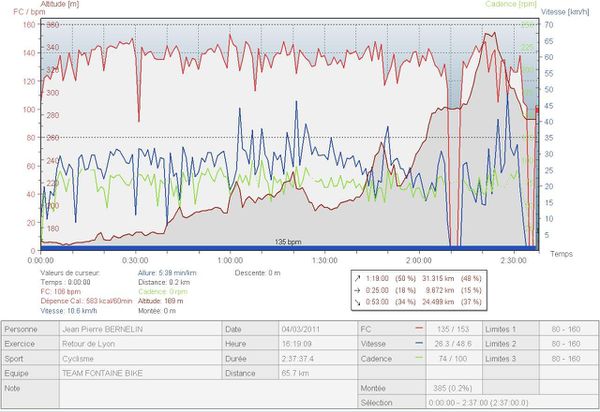Click the uphill arrow icon in summary box
Screen dimensions: 600x412
click(x=358, y=278)
